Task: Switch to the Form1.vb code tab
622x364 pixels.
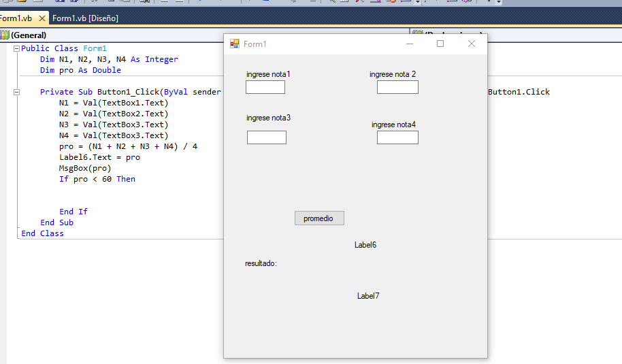Action: click(x=16, y=18)
